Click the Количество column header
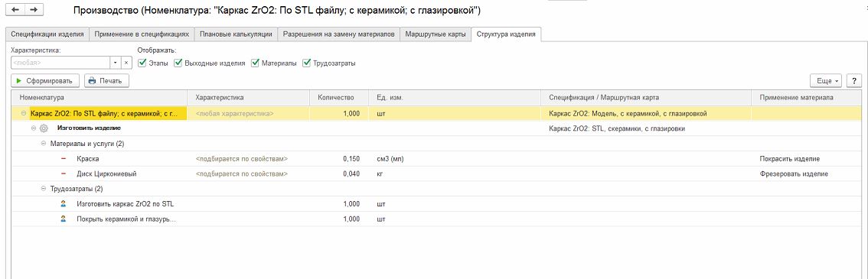 339,98
